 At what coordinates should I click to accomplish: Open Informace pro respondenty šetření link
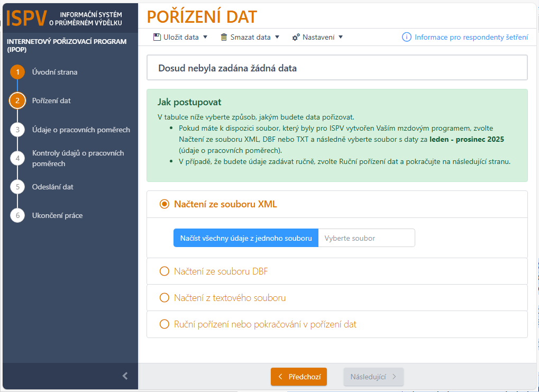[471, 37]
